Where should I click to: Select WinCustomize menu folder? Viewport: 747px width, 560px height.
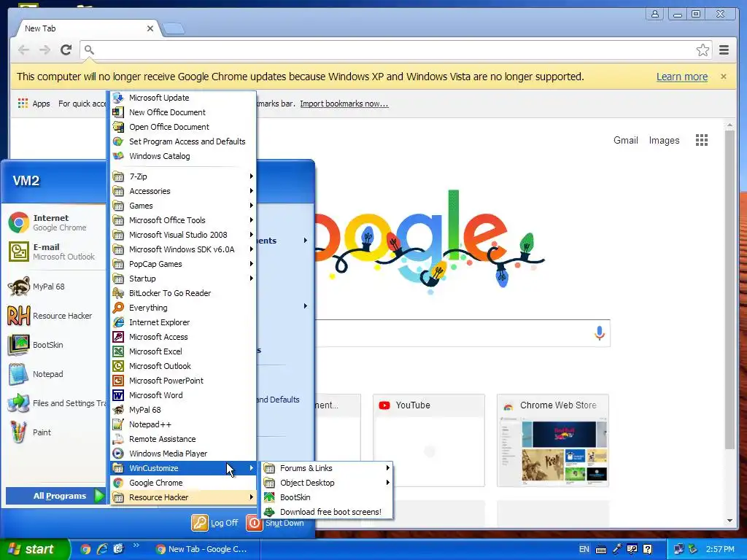(x=183, y=468)
